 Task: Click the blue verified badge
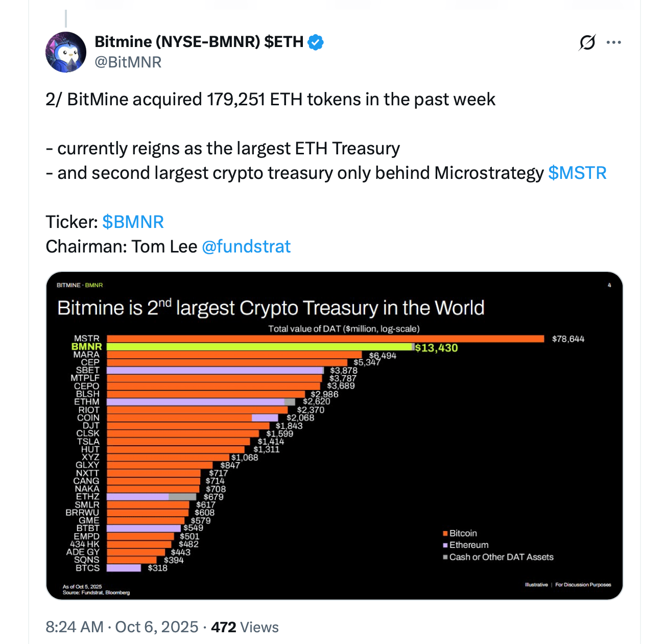pos(316,42)
